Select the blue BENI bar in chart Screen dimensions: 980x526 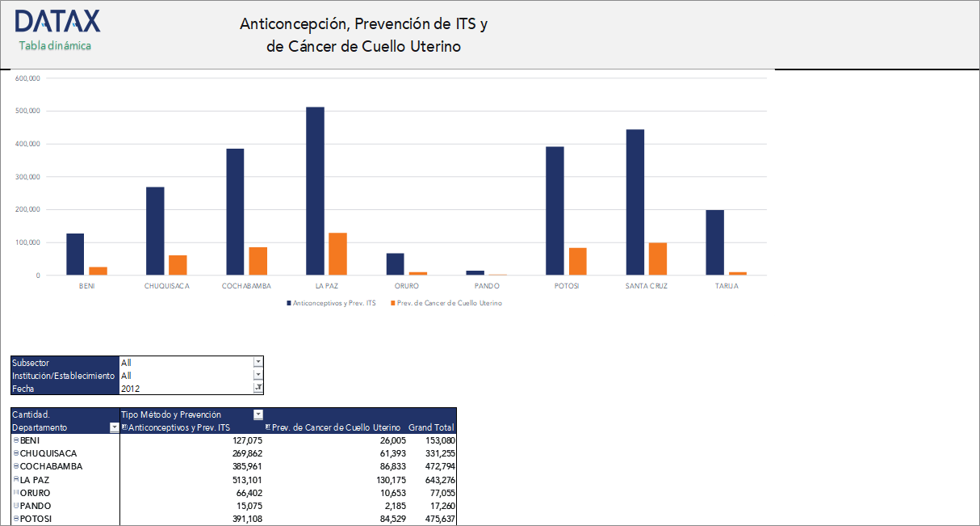coord(75,255)
